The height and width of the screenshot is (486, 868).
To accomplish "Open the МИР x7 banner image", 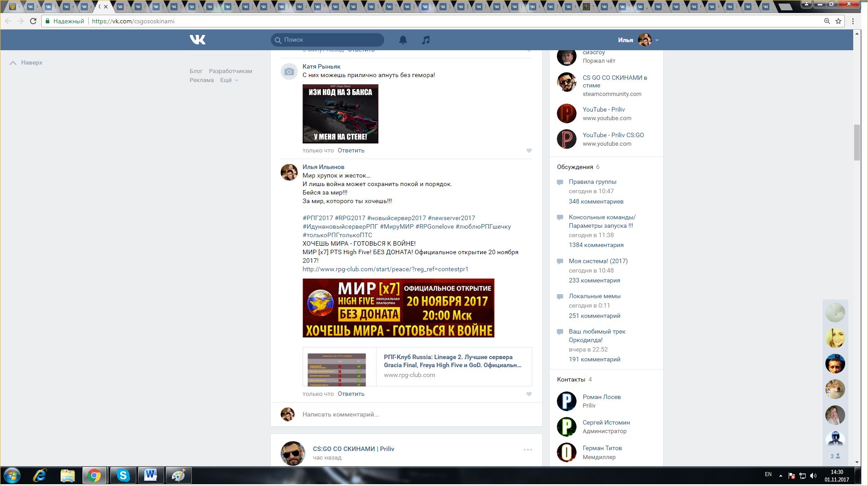I will [399, 308].
